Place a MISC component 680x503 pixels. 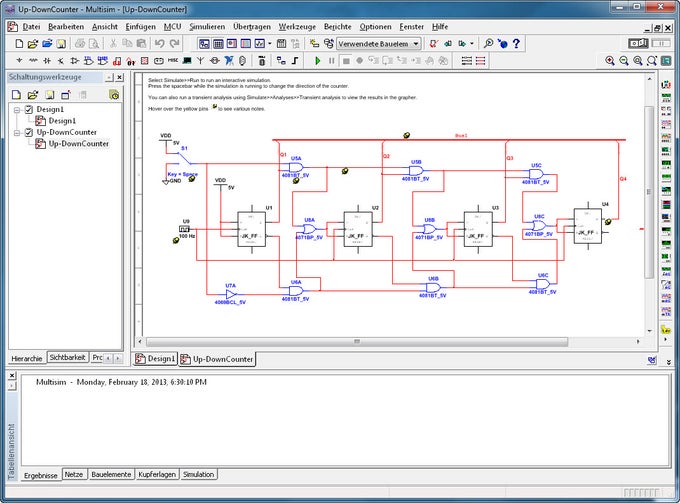[x=173, y=61]
